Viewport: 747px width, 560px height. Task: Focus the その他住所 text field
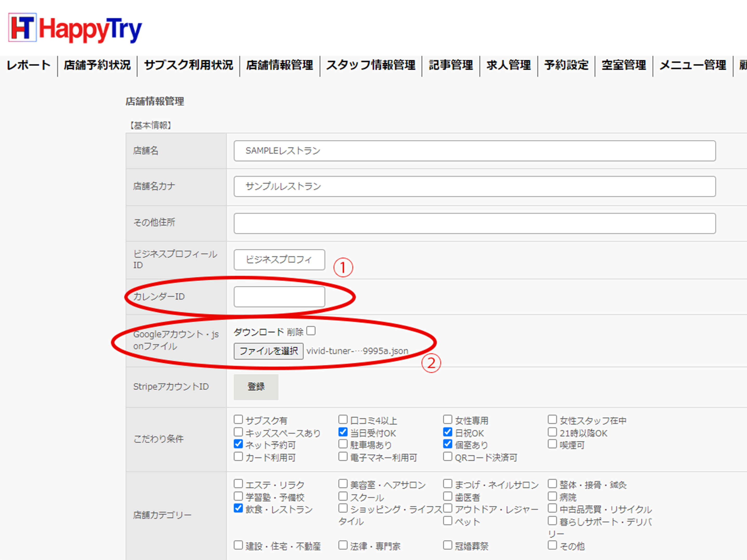[x=474, y=223]
